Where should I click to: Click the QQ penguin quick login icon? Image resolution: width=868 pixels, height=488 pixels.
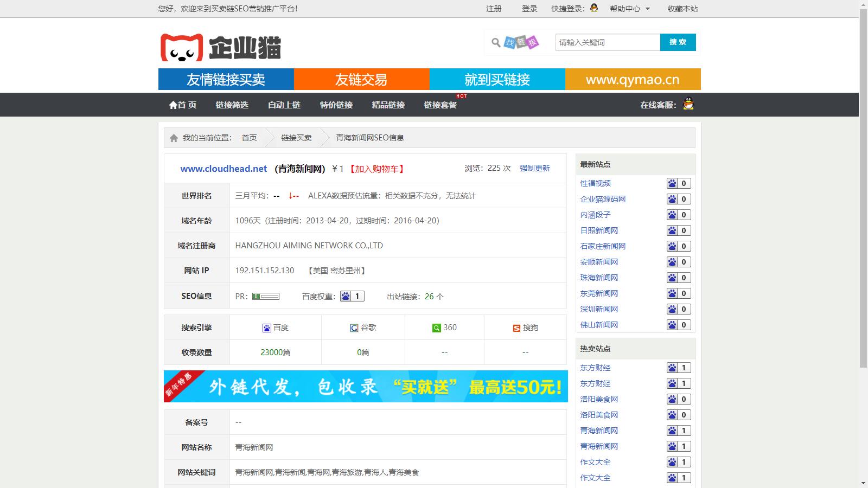[594, 8]
